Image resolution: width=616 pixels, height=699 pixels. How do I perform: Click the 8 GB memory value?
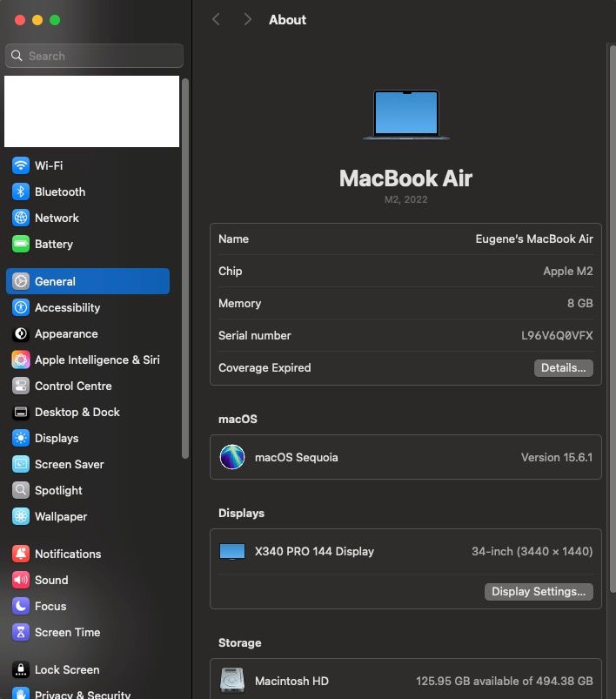point(580,303)
